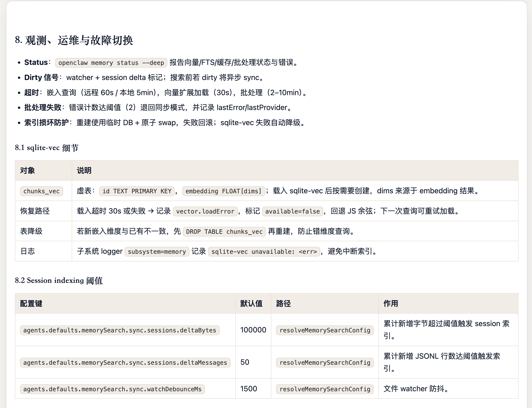Click the watchDebounceMs config key
The height and width of the screenshot is (408, 532).
point(112,389)
